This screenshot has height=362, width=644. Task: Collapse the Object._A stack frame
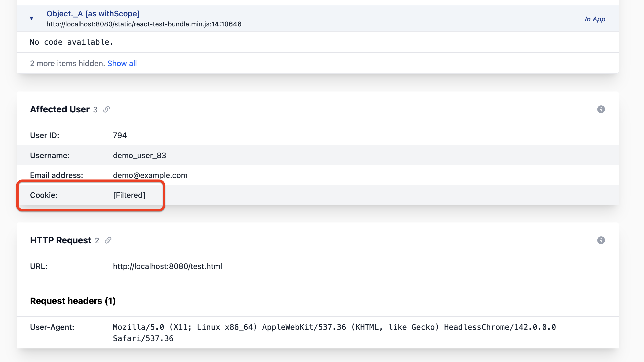click(31, 18)
